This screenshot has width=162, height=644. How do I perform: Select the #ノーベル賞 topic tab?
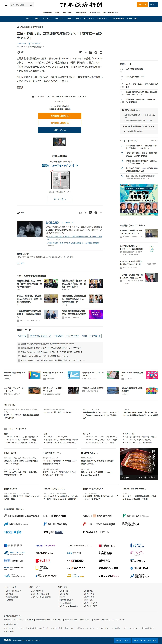tap(132, 19)
